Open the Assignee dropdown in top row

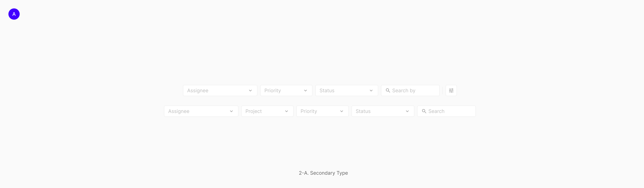coord(220,90)
